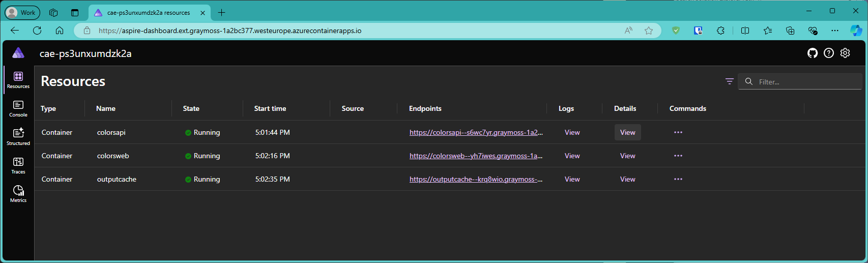Go to Traces in the sidebar
The width and height of the screenshot is (868, 263).
tap(18, 165)
